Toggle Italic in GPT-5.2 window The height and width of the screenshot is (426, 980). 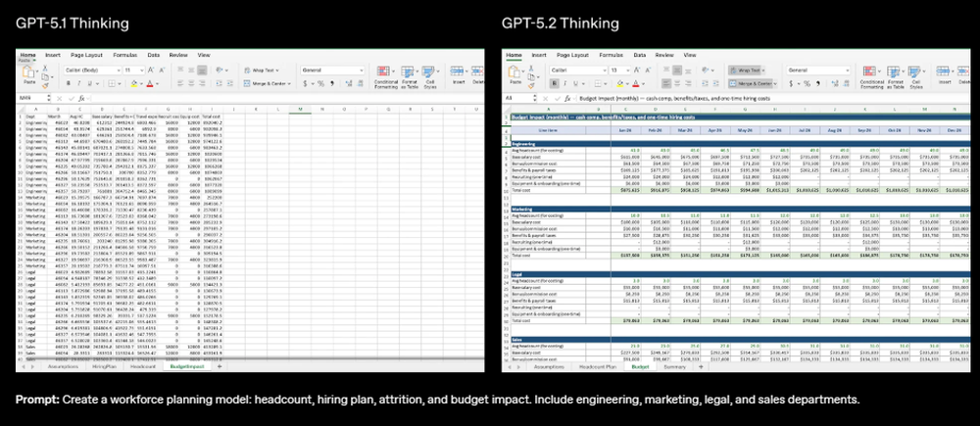(x=565, y=83)
